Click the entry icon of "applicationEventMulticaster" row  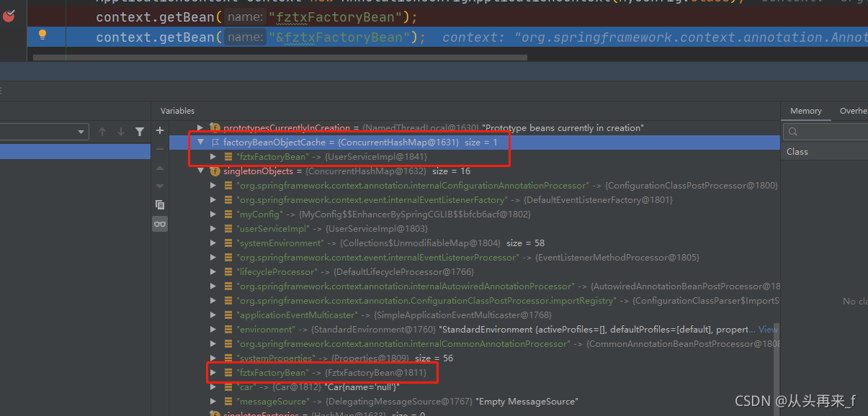[228, 315]
